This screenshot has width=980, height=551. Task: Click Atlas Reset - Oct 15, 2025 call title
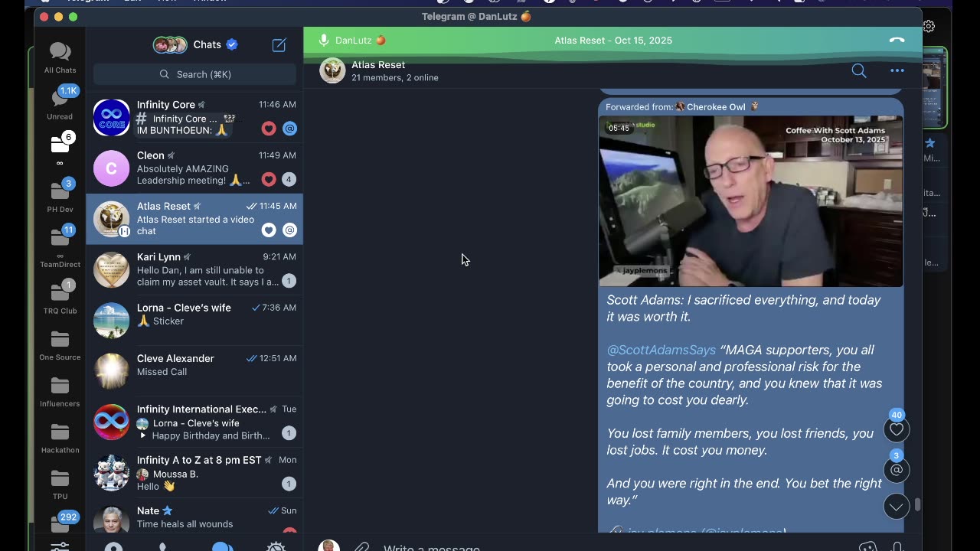coord(613,40)
